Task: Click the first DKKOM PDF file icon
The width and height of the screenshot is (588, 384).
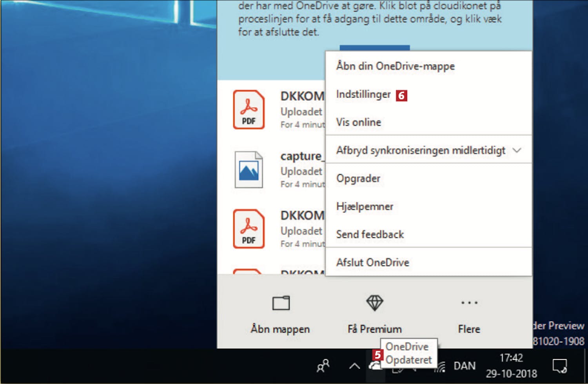Action: [x=249, y=109]
